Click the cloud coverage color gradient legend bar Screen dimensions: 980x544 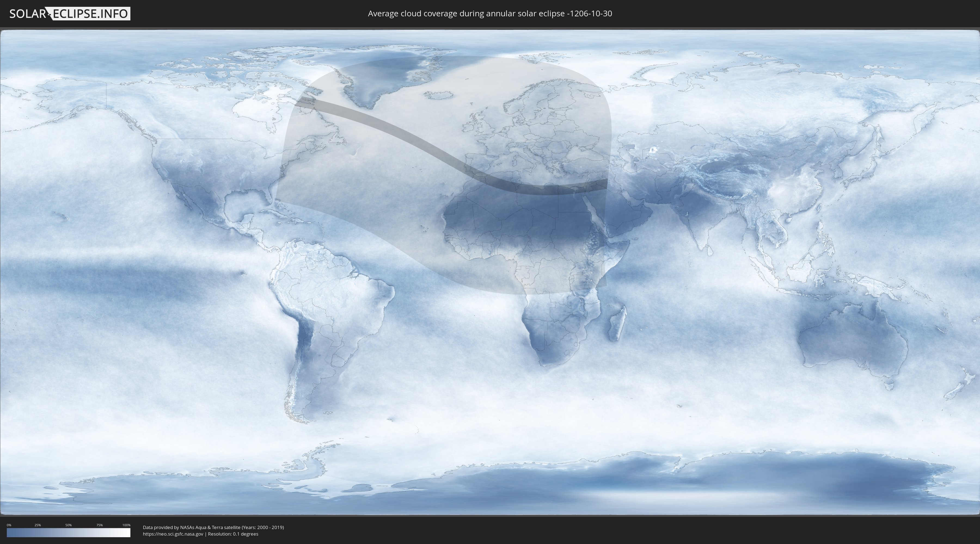pyautogui.click(x=69, y=533)
